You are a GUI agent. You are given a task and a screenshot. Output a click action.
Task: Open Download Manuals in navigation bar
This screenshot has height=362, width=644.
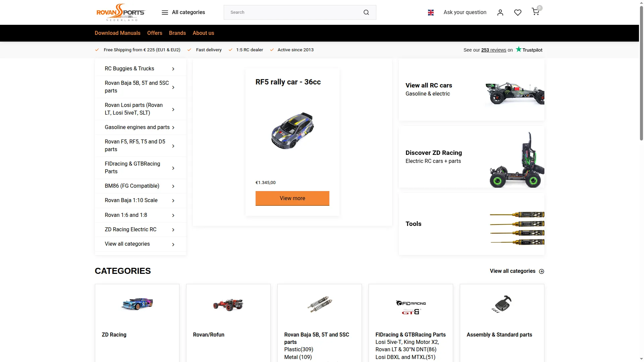117,33
